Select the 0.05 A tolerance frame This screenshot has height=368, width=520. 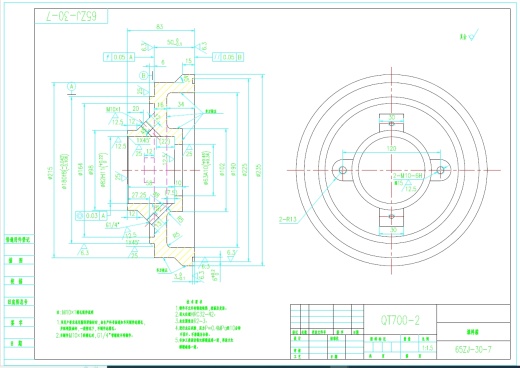click(119, 57)
